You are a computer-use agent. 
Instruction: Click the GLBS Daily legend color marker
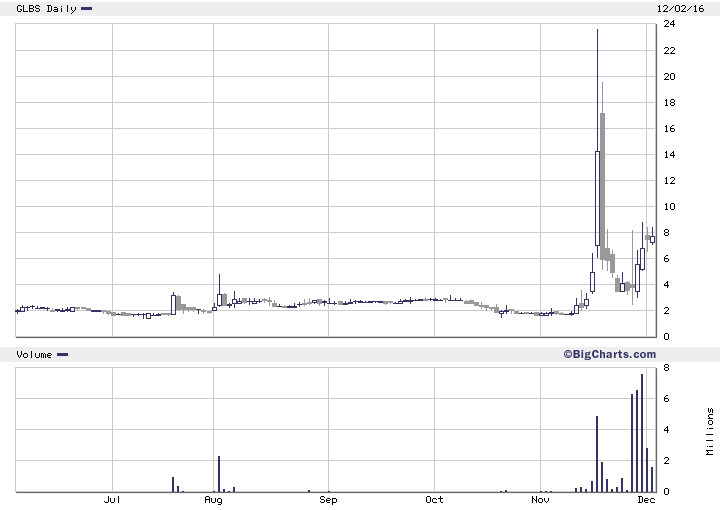click(x=86, y=8)
